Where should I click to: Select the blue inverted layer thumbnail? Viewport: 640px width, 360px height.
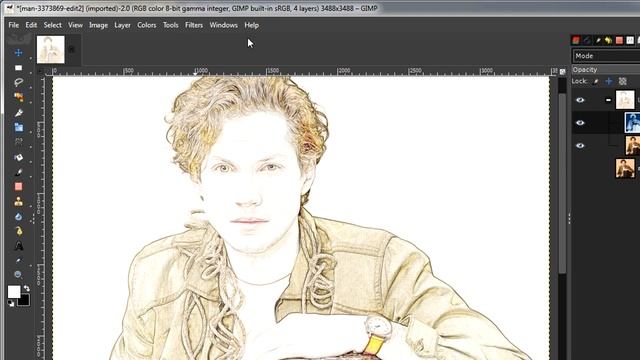(x=632, y=123)
